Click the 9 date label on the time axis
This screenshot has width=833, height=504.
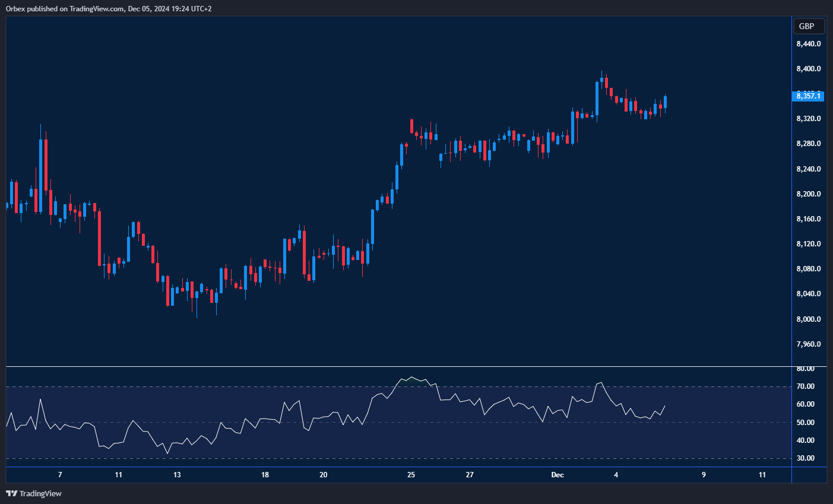[x=704, y=474]
